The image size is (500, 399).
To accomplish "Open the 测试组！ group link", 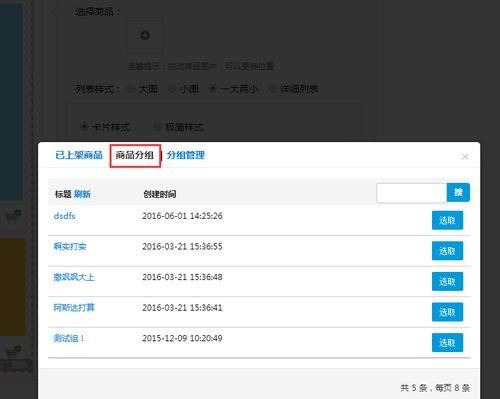I will [x=69, y=338].
